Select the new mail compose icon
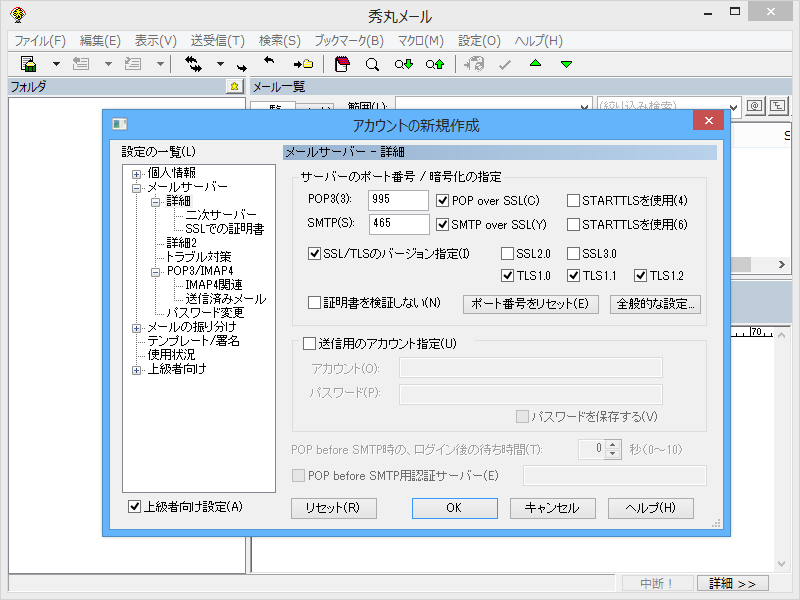The height and width of the screenshot is (600, 800). pyautogui.click(x=28, y=62)
